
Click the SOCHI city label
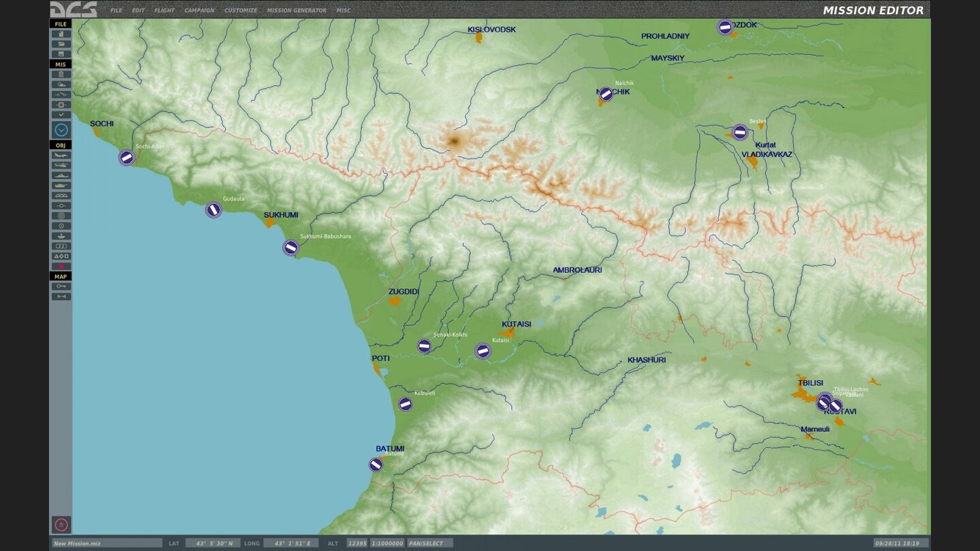[102, 124]
